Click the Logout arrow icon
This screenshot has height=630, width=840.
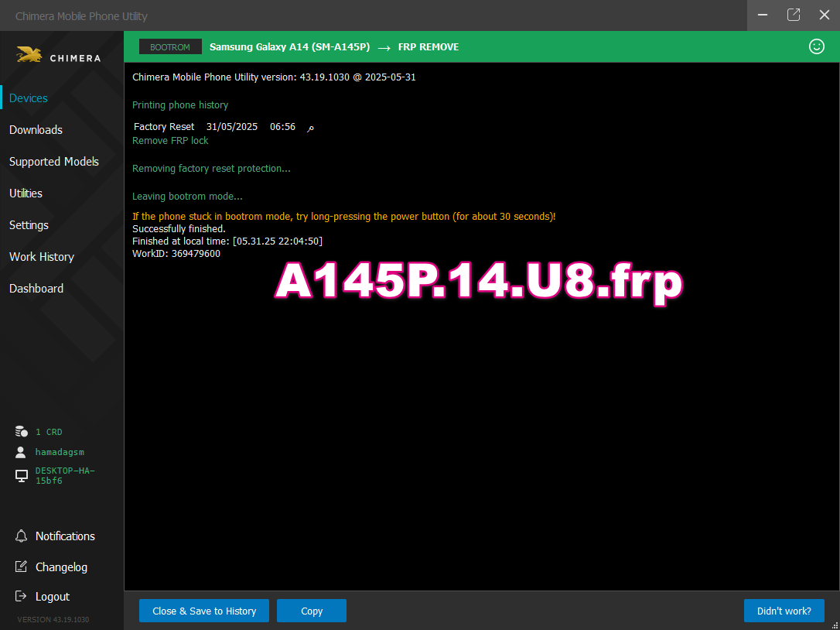click(x=21, y=596)
